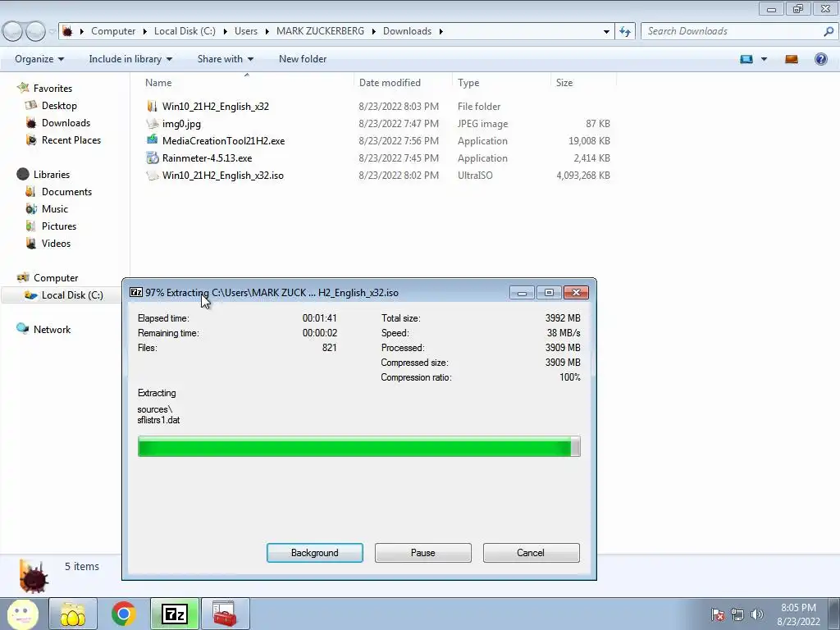
Task: Toggle the preview pane icon
Action: [x=792, y=59]
